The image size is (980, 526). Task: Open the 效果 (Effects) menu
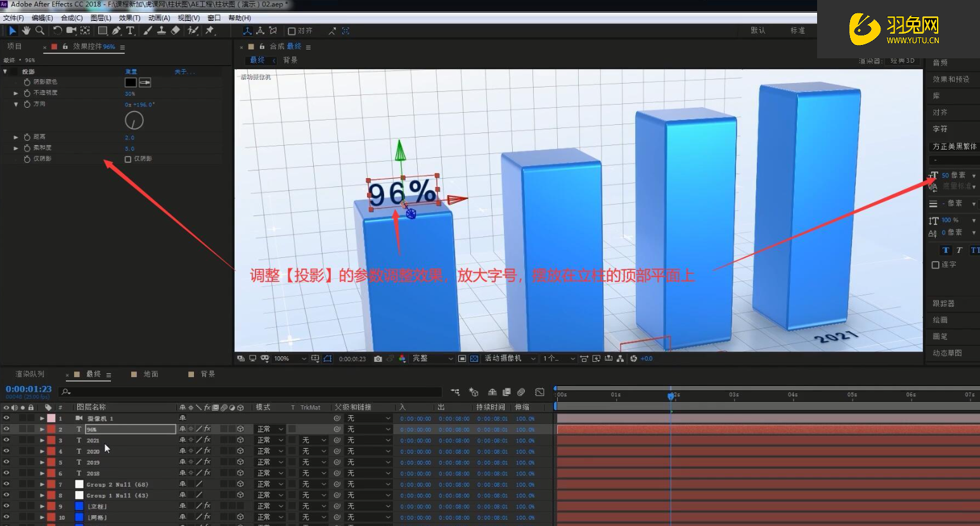pos(129,17)
